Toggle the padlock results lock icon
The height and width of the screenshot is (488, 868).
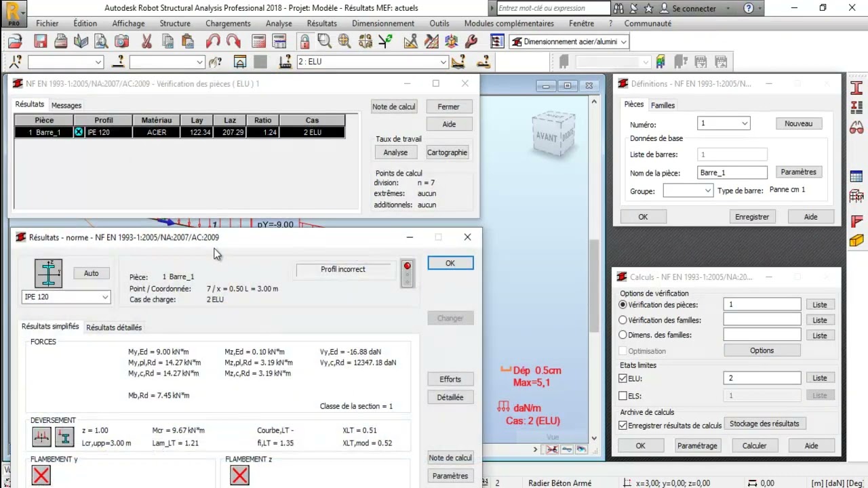(x=304, y=42)
